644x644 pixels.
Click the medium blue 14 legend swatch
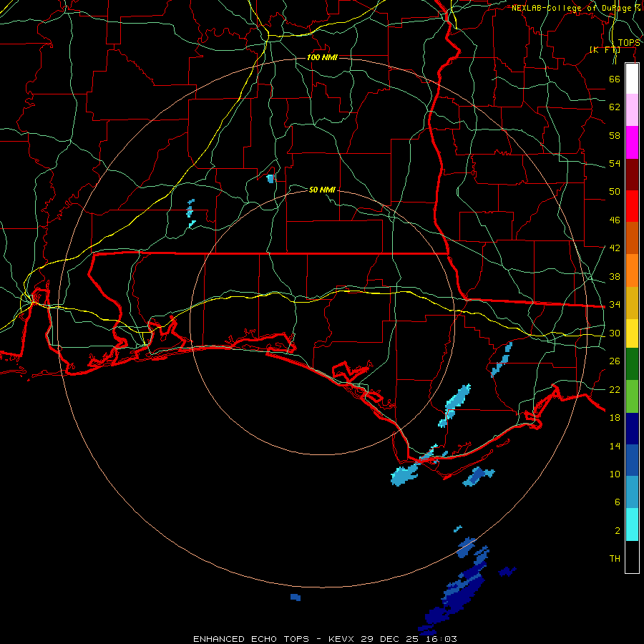(x=632, y=460)
